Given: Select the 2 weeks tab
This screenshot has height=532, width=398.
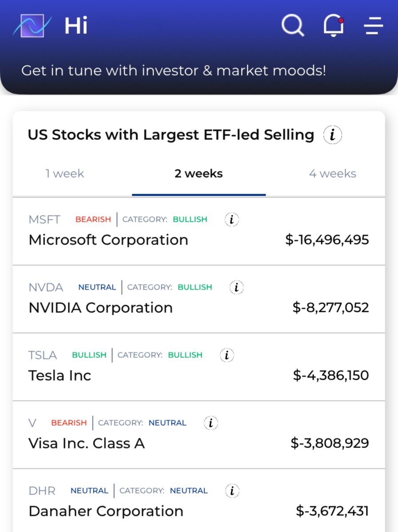Looking at the screenshot, I should click(199, 173).
